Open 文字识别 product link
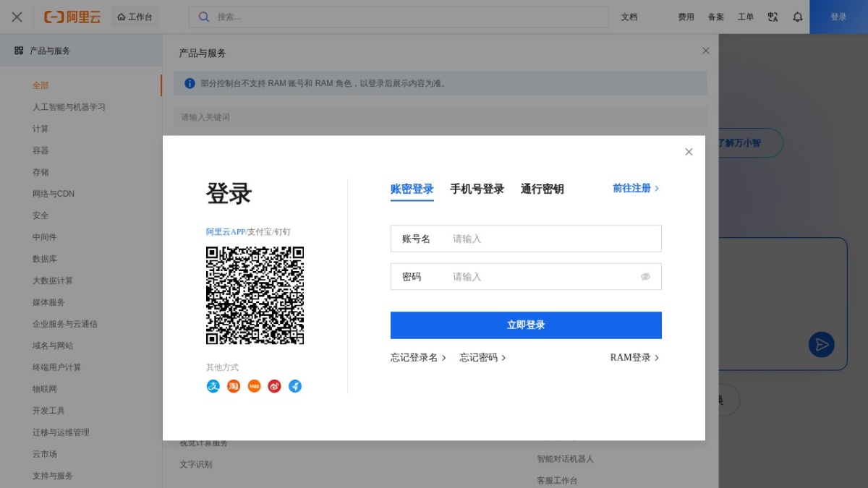The height and width of the screenshot is (488, 868). pyautogui.click(x=196, y=465)
